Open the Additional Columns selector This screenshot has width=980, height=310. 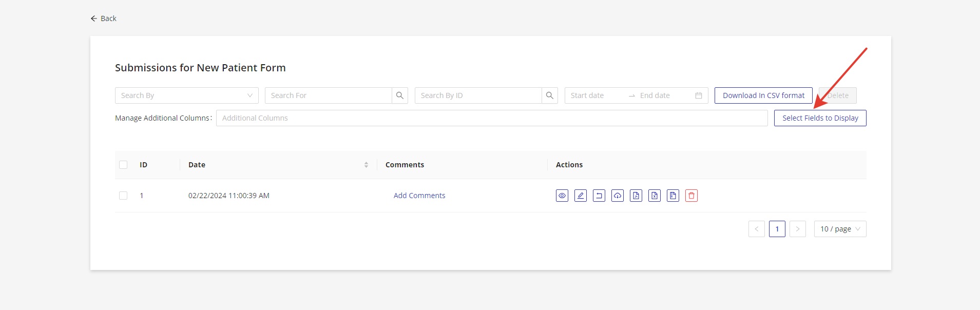click(491, 118)
